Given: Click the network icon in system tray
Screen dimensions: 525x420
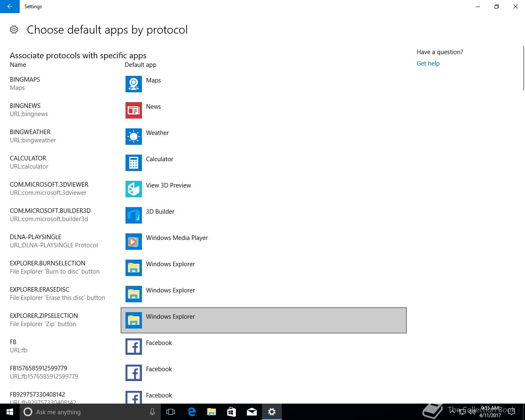Looking at the screenshot, I should coord(462,412).
